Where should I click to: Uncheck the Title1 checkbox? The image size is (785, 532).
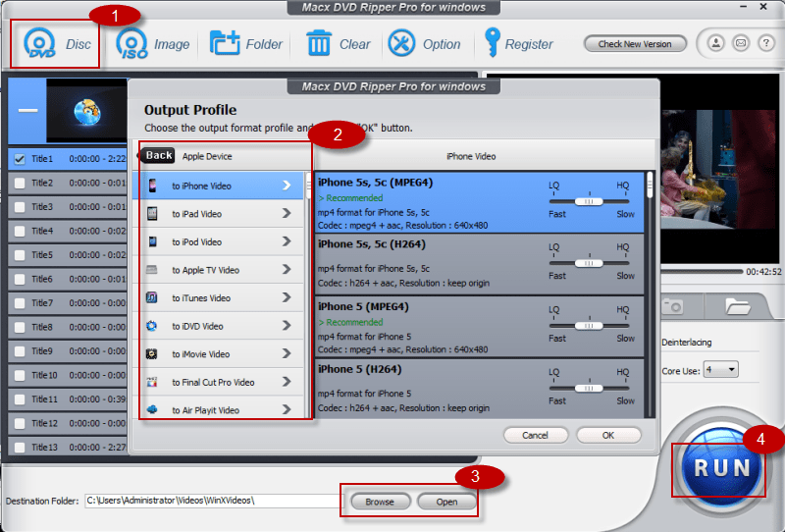coord(20,159)
